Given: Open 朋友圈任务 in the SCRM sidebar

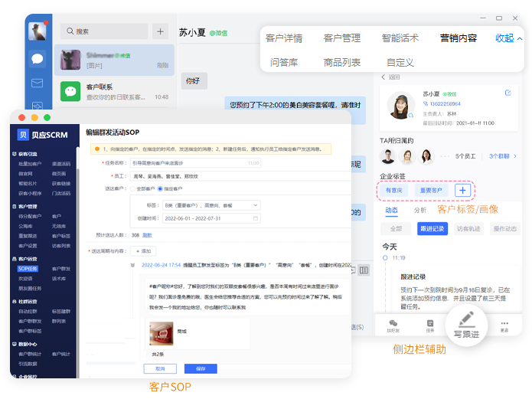Looking at the screenshot, I should [30, 288].
